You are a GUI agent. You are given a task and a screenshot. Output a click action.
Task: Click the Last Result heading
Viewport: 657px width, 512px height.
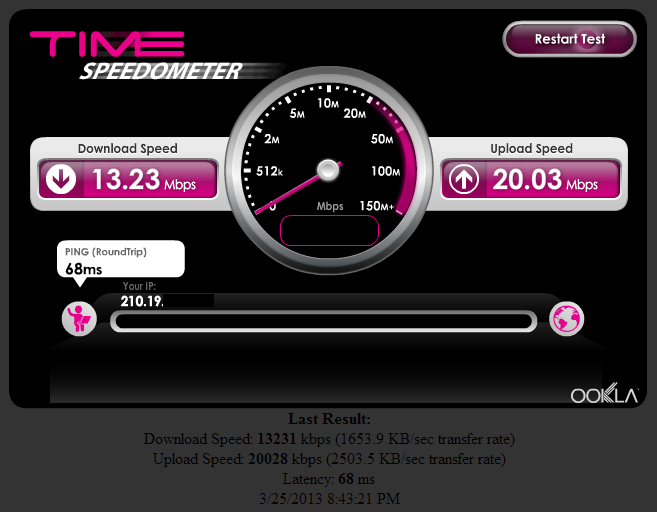[x=329, y=419]
